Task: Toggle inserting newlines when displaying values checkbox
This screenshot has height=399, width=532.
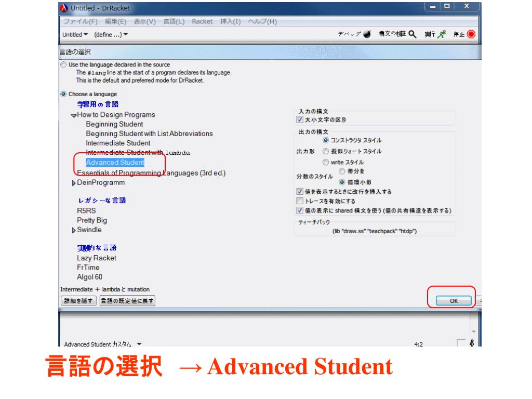Action: pyautogui.click(x=300, y=191)
